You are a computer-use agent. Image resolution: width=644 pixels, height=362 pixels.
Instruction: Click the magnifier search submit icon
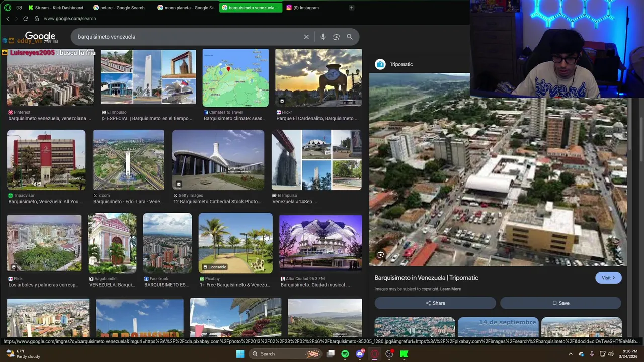350,37
